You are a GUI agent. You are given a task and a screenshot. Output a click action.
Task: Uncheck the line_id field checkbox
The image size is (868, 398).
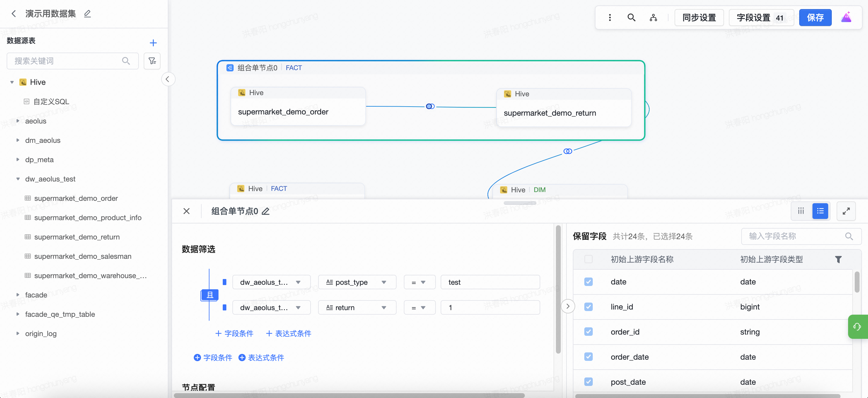coord(588,307)
